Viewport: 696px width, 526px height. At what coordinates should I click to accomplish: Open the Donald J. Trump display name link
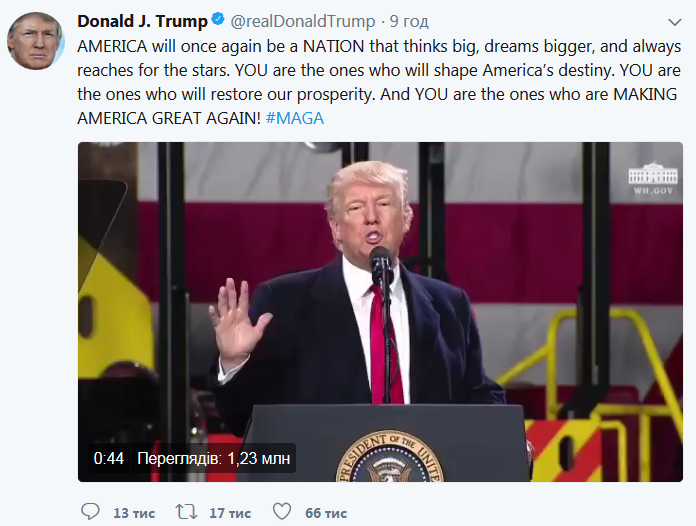142,21
